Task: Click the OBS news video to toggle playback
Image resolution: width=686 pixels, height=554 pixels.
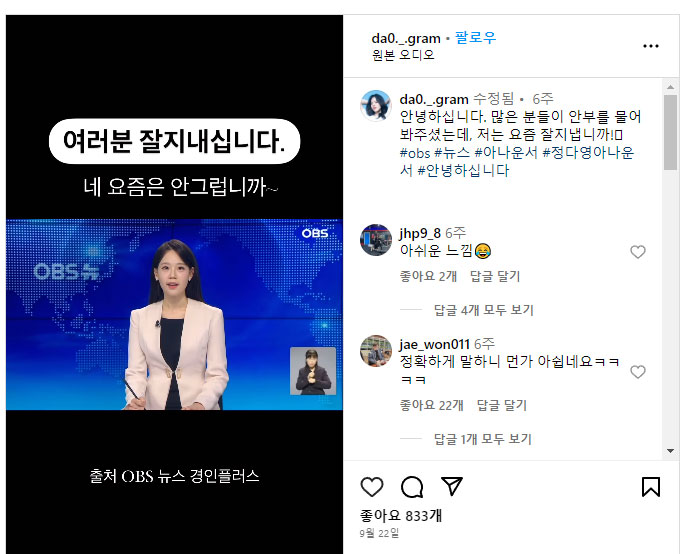Action: (174, 314)
